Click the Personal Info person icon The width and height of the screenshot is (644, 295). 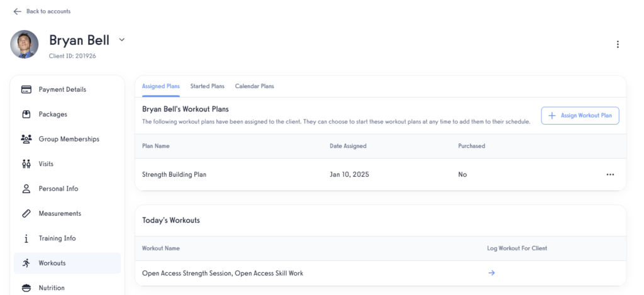coord(26,189)
